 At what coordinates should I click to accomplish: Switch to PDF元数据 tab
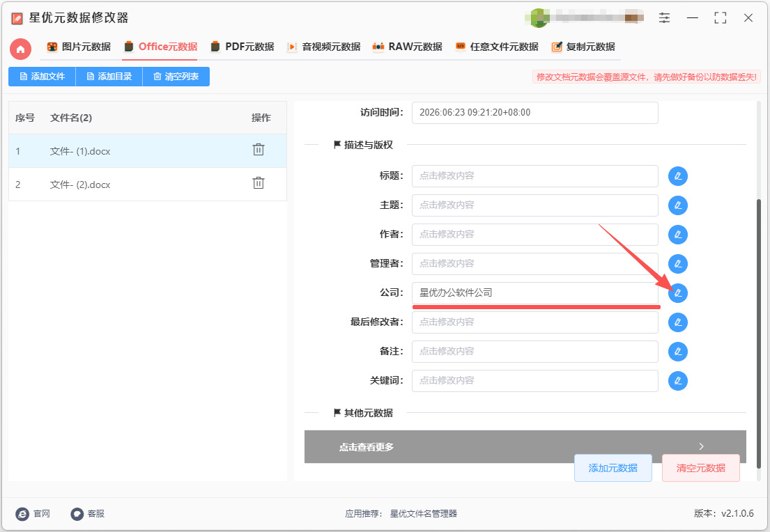(x=242, y=47)
